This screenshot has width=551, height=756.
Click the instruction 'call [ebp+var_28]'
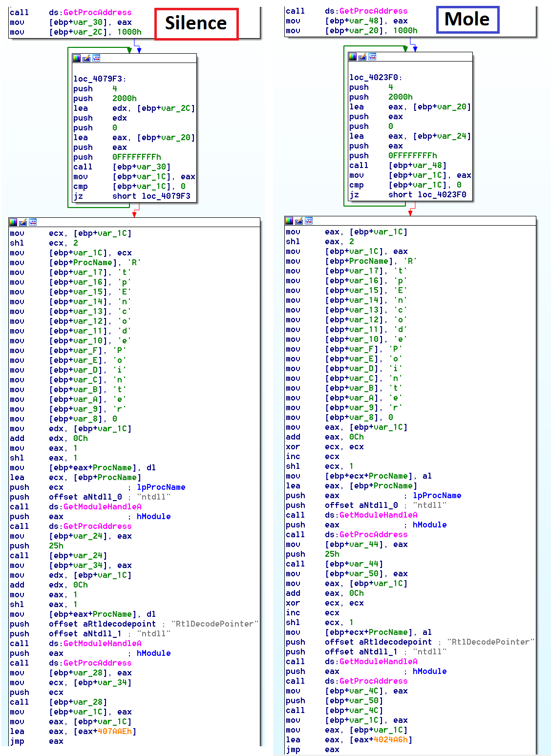click(x=59, y=702)
